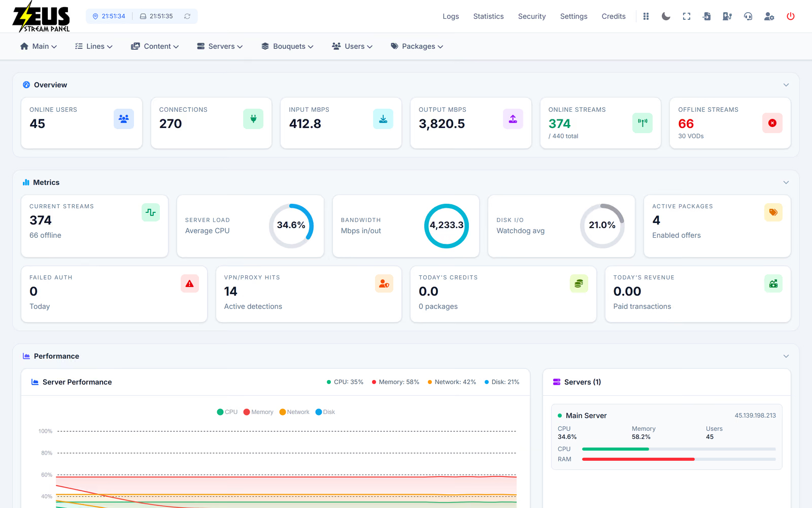The width and height of the screenshot is (812, 508).
Task: Open the Main dropdown menu
Action: pyautogui.click(x=39, y=46)
